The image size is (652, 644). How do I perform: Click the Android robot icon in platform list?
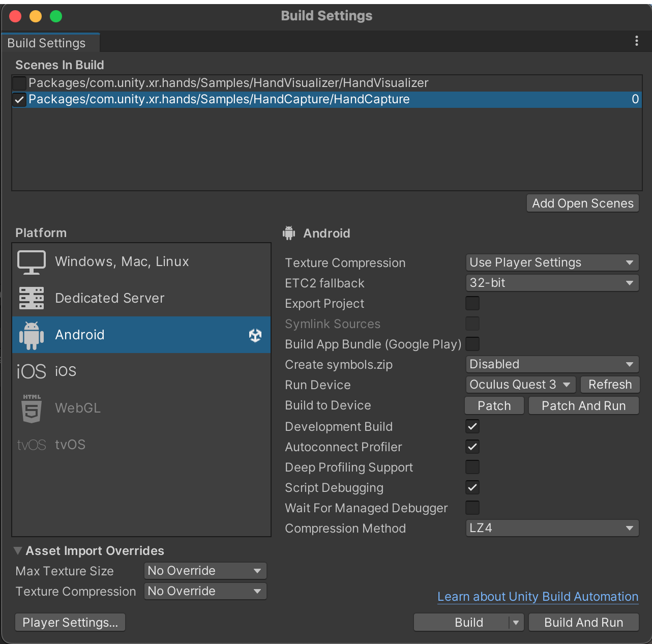click(31, 335)
